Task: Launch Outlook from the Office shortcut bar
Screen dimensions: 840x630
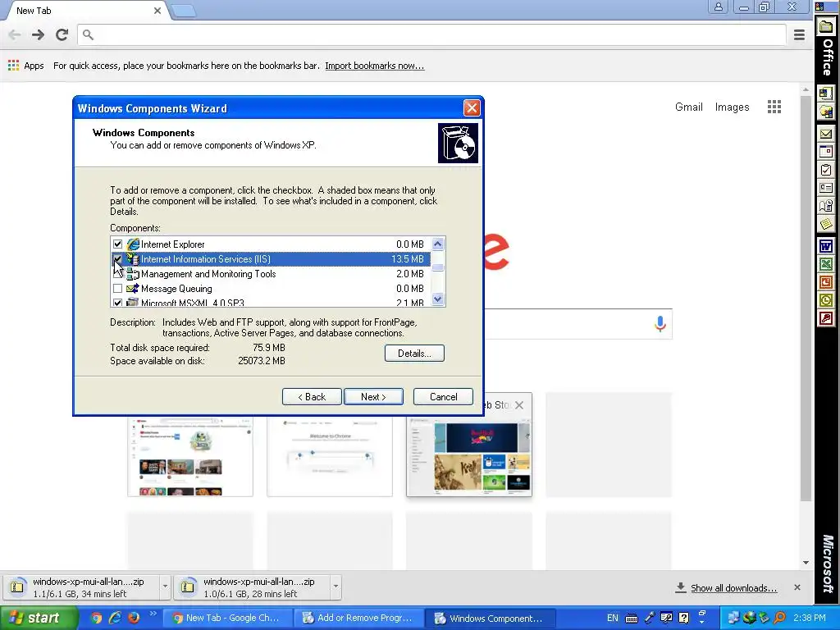Action: (825, 300)
